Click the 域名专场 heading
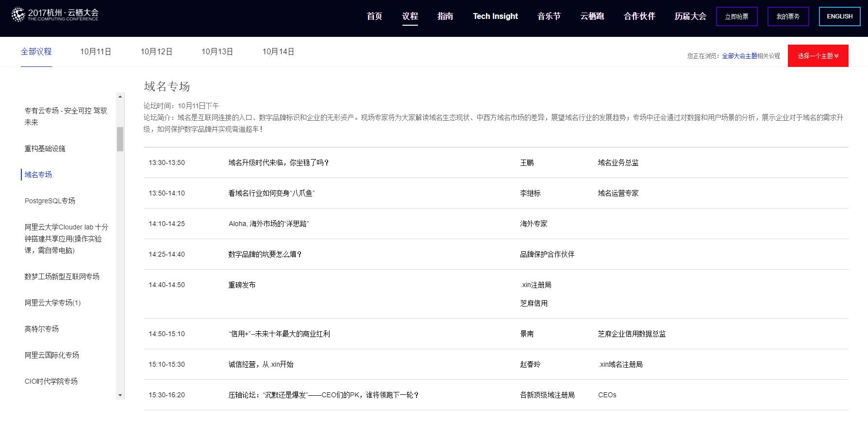This screenshot has height=421, width=868. click(x=167, y=86)
